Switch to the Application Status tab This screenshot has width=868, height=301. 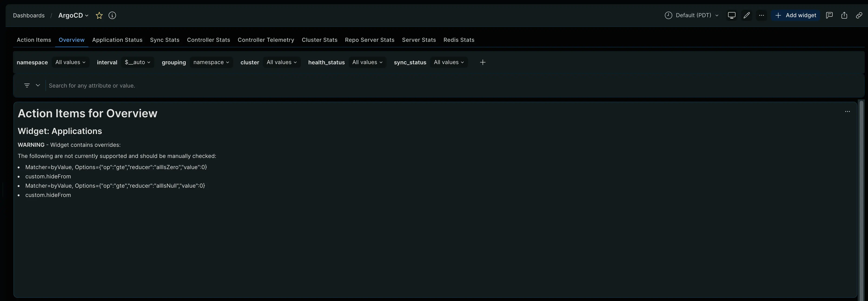pyautogui.click(x=117, y=40)
